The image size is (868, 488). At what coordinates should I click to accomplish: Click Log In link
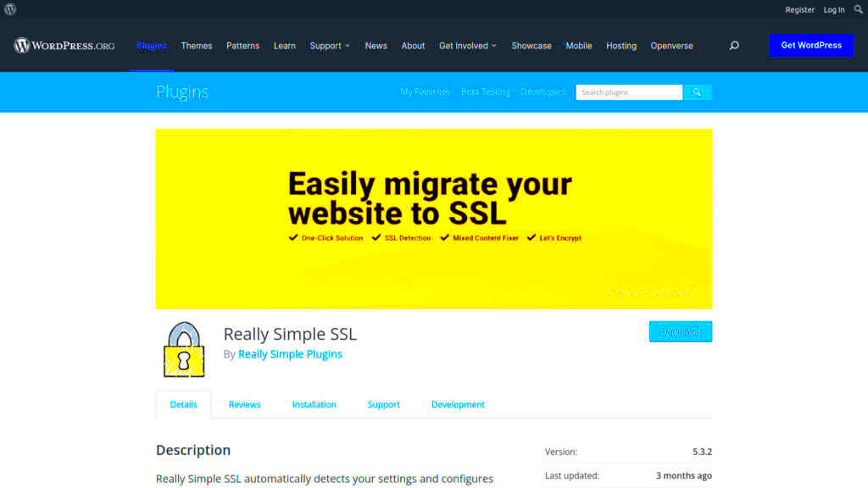tap(834, 10)
